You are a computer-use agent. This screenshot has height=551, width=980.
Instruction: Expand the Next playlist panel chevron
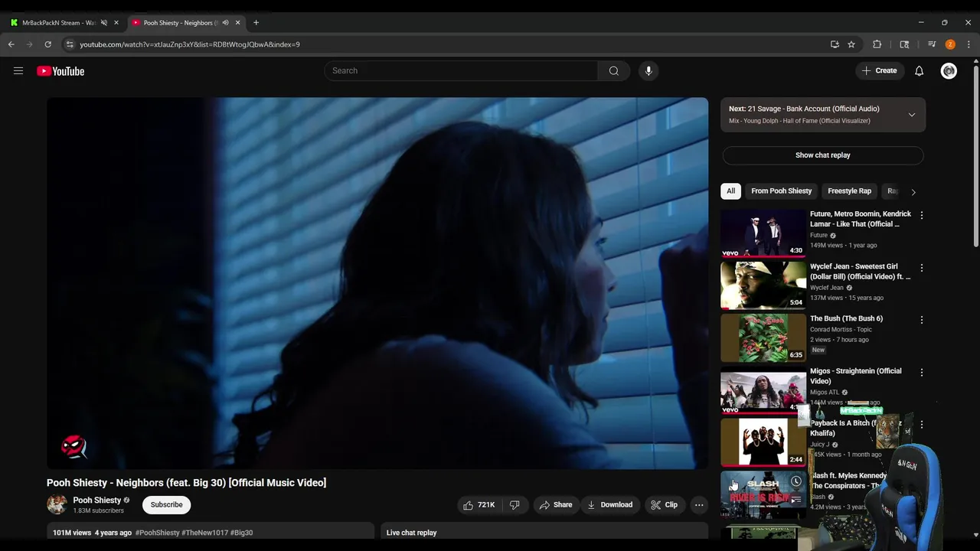[912, 115]
